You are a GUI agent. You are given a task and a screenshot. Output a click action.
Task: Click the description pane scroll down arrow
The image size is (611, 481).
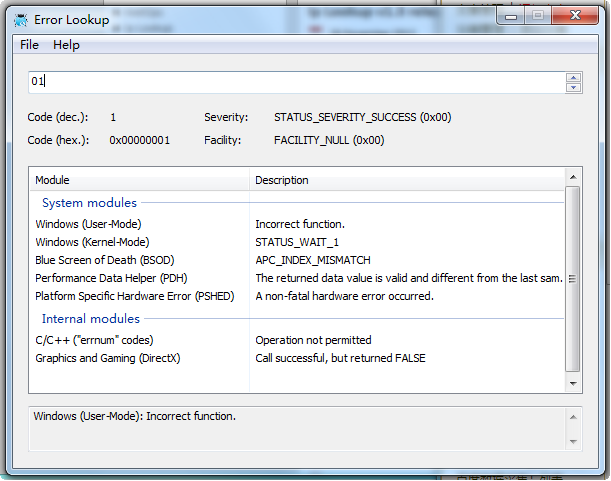click(x=572, y=441)
